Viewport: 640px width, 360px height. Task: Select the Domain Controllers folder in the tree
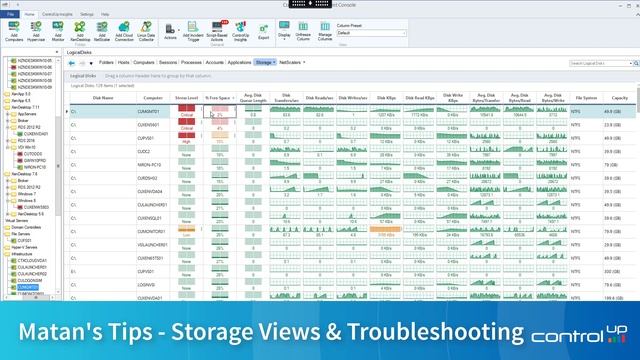(26, 227)
